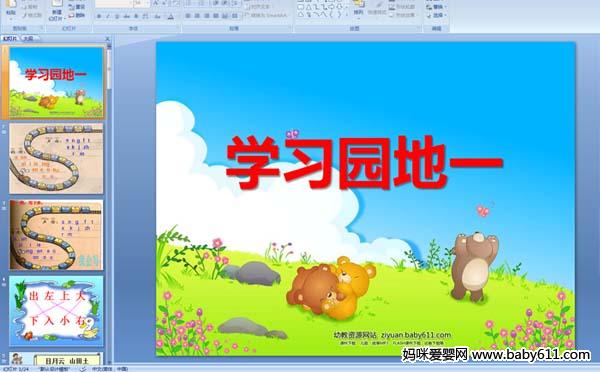Click the two hugging bears image on the slide
The image size is (600, 372).
point(331,288)
